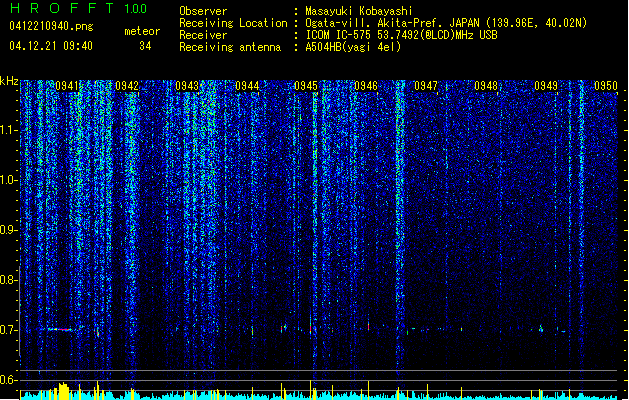Image resolution: width=629 pixels, height=400 pixels.
Task: Click the observer name Masayuki Kobayashi
Action: tap(359, 11)
